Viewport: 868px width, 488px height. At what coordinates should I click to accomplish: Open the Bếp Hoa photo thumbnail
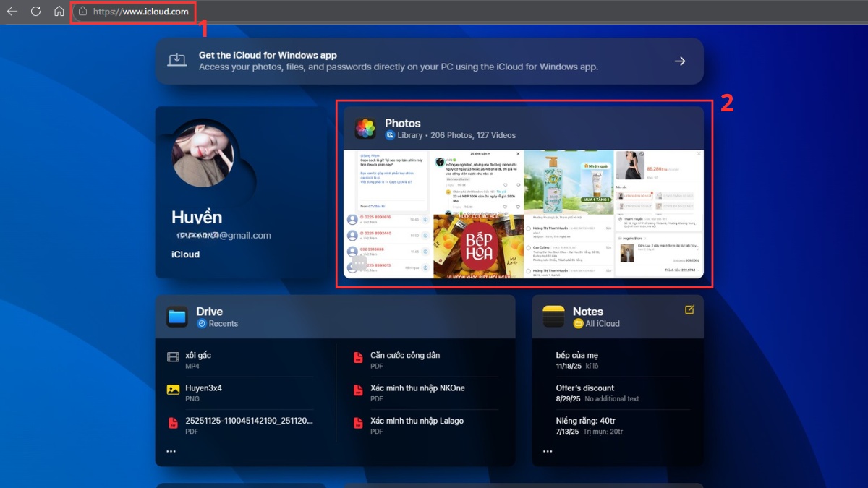[x=478, y=246]
